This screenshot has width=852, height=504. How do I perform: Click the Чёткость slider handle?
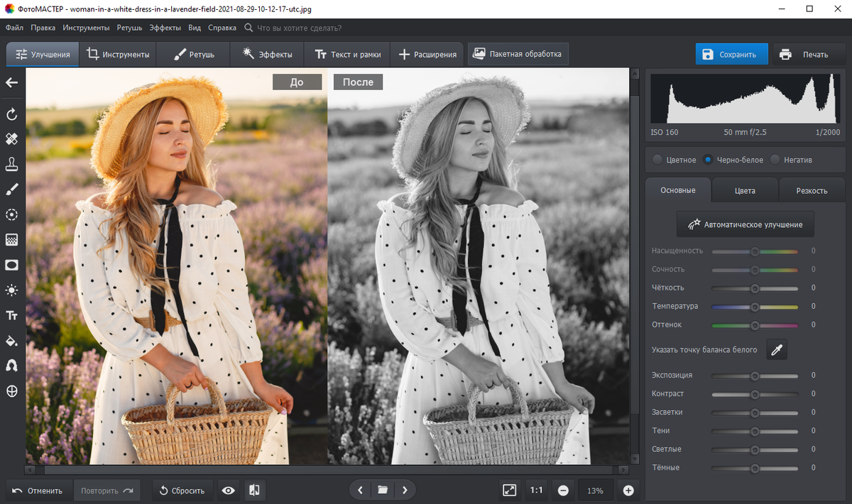pyautogui.click(x=755, y=288)
